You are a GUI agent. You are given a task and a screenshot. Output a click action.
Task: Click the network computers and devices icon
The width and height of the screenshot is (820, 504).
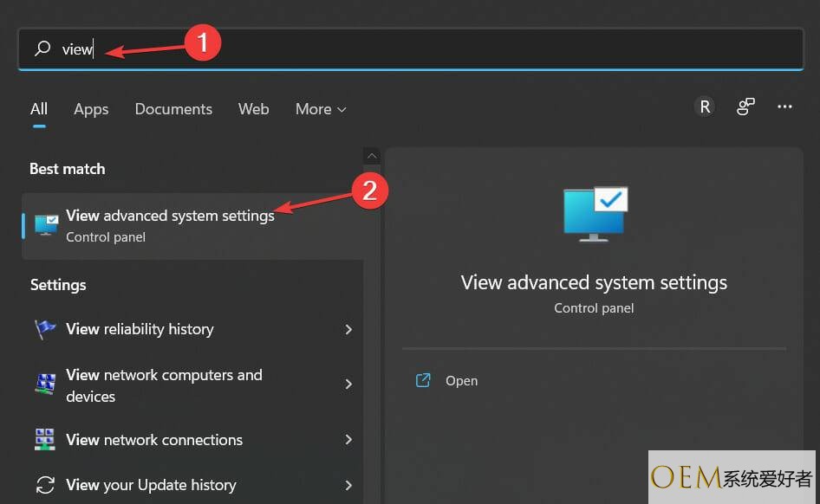tap(45, 384)
